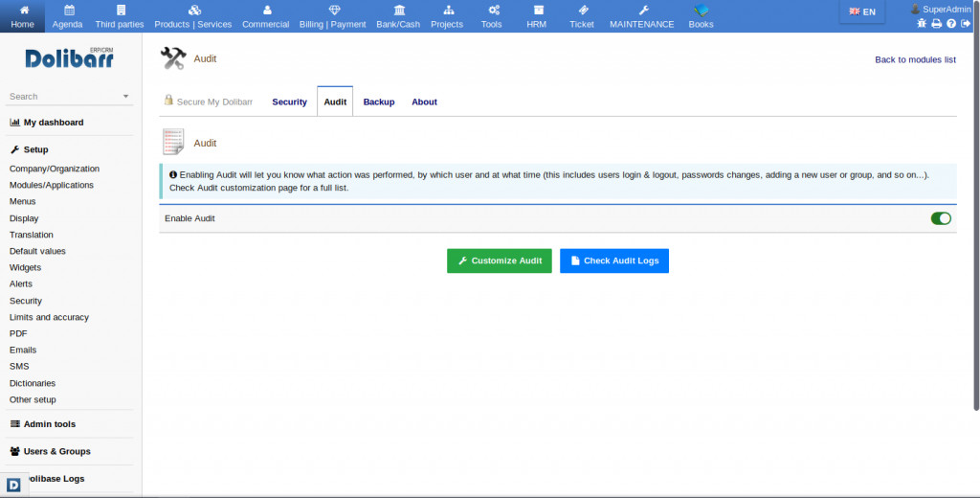
Task: Open Bank/Cash module
Action: (398, 16)
